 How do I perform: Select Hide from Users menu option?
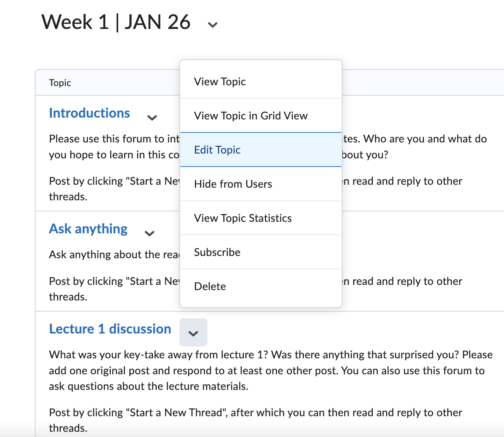point(233,184)
